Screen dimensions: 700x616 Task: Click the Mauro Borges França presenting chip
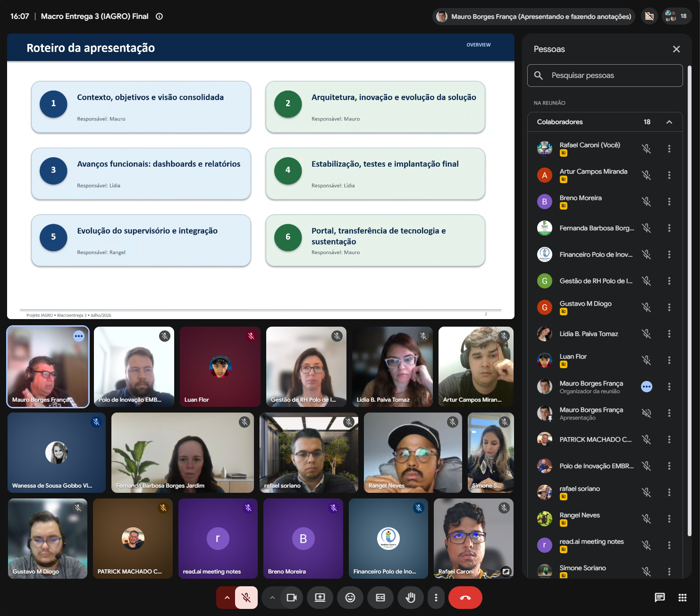click(534, 17)
